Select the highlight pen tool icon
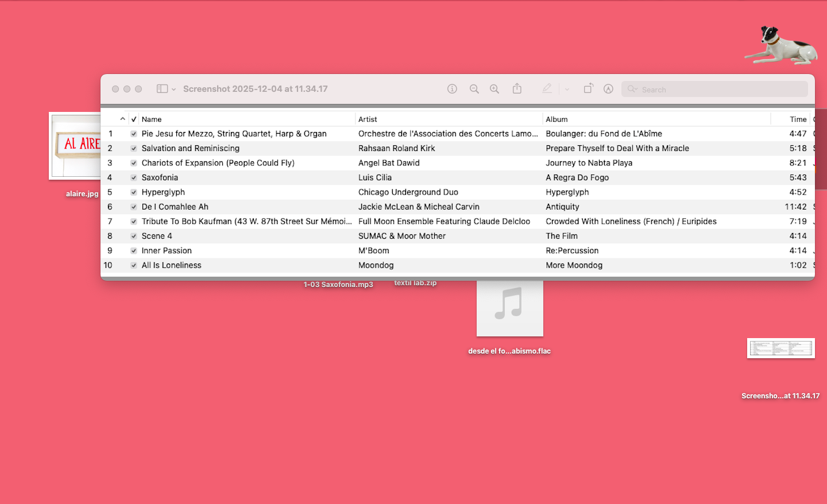 coord(547,88)
